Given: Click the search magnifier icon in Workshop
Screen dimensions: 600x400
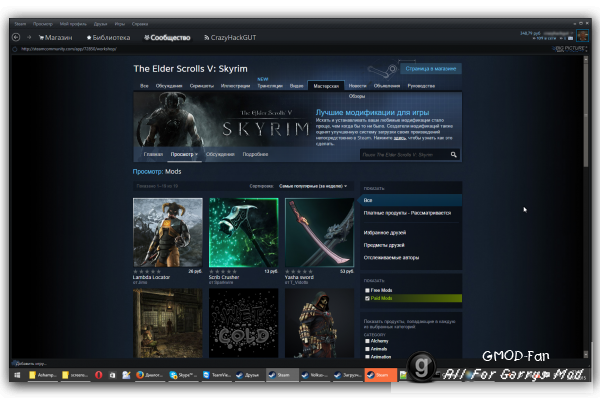Looking at the screenshot, I should click(453, 155).
